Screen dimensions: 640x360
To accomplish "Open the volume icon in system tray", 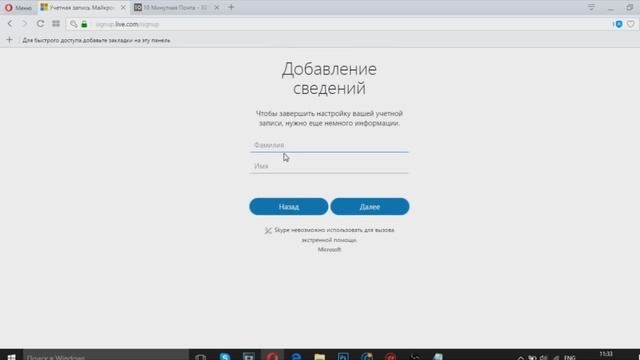I will pyautogui.click(x=543, y=357).
